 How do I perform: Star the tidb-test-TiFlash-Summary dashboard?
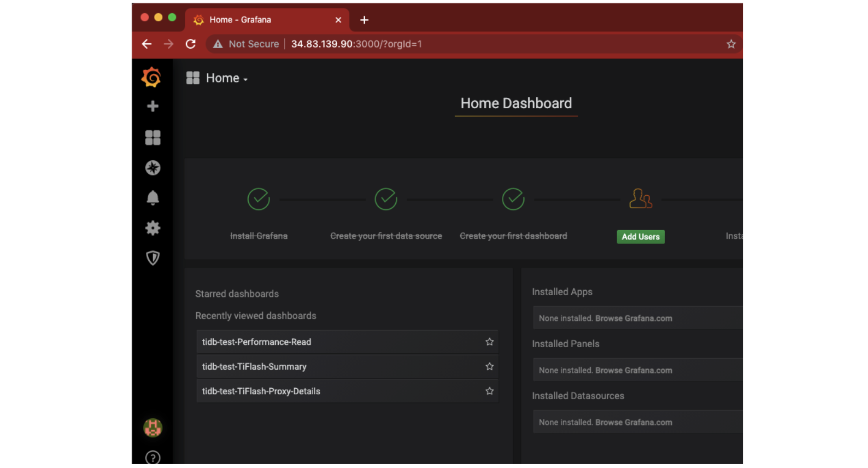489,366
